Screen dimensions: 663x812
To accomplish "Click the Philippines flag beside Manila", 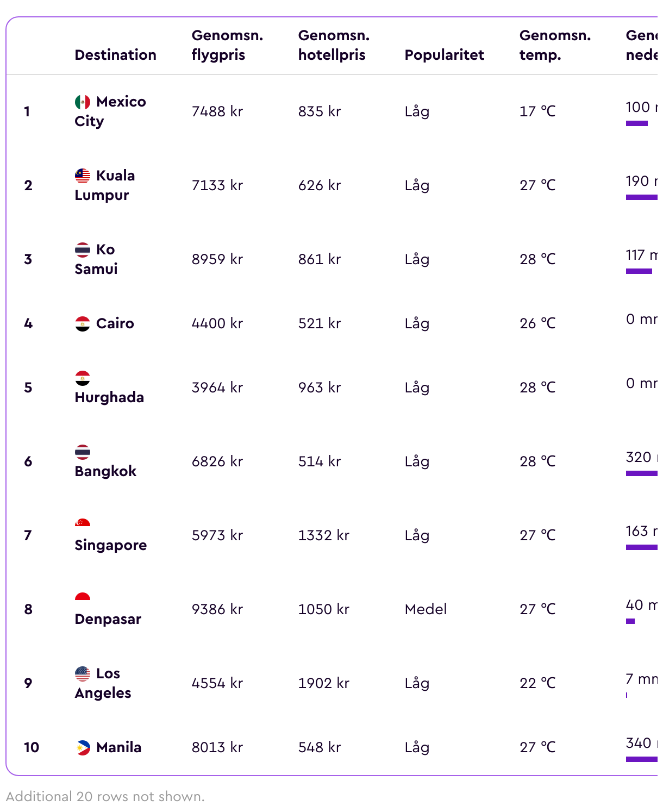I will 83,747.
